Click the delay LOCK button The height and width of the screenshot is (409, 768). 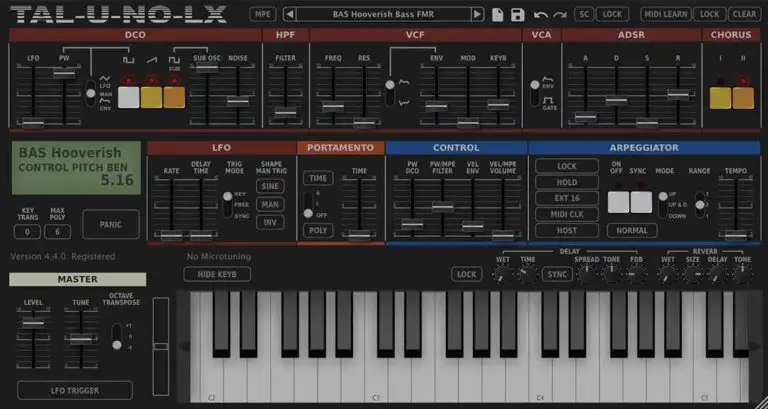466,274
